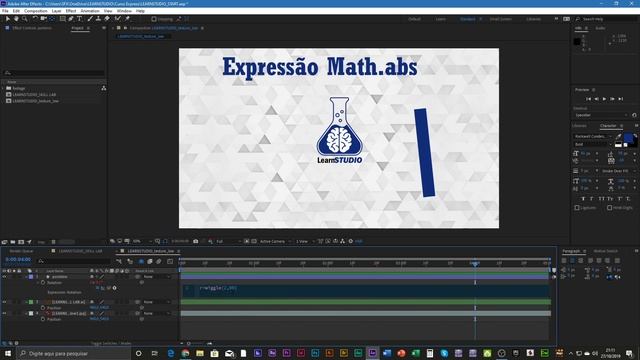Image resolution: width=640 pixels, height=360 pixels.
Task: Switch to Effect Controls panel tab
Action: pyautogui.click(x=32, y=28)
